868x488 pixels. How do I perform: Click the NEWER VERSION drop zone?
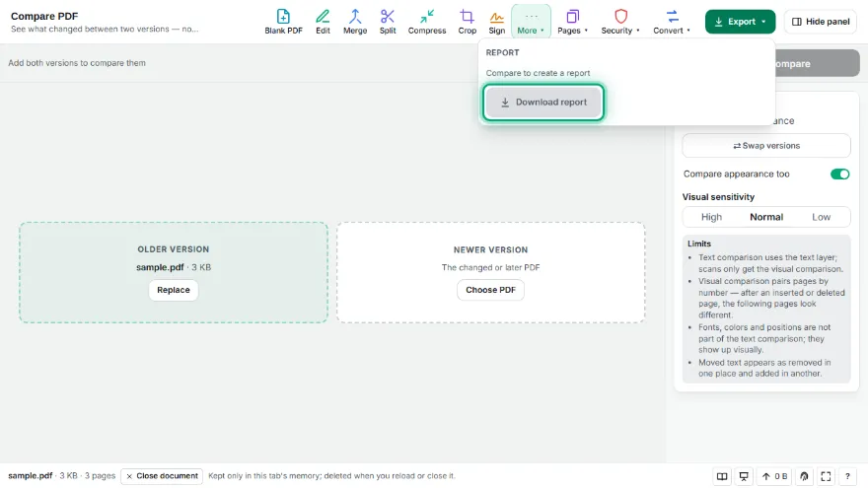coord(490,273)
